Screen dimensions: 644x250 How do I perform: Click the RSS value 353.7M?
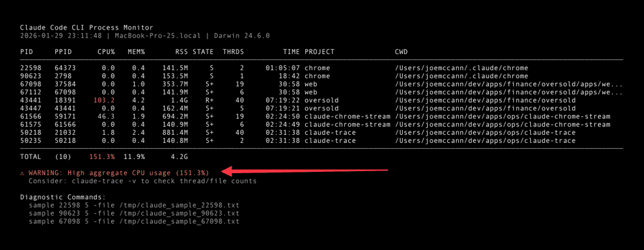coord(175,84)
